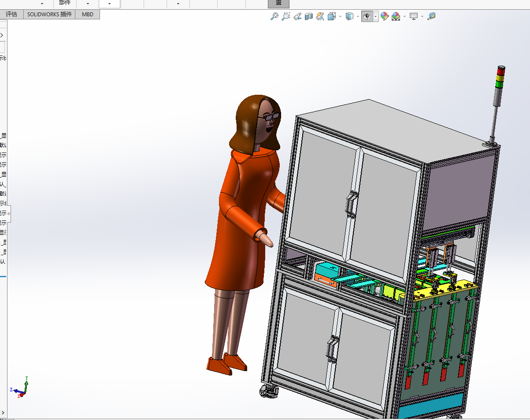Toggle the Hide/Show Items eye button
Image resolution: width=530 pixels, height=420 pixels.
pos(367,16)
